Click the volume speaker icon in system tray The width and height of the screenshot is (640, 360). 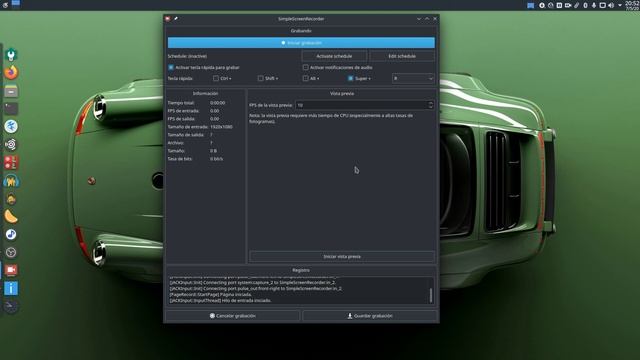[611, 5]
